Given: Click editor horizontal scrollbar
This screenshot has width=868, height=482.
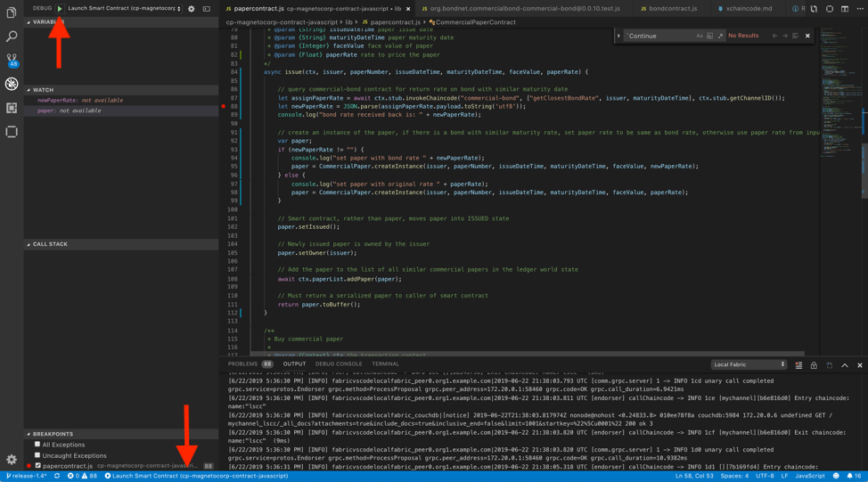Looking at the screenshot, I should [527, 353].
